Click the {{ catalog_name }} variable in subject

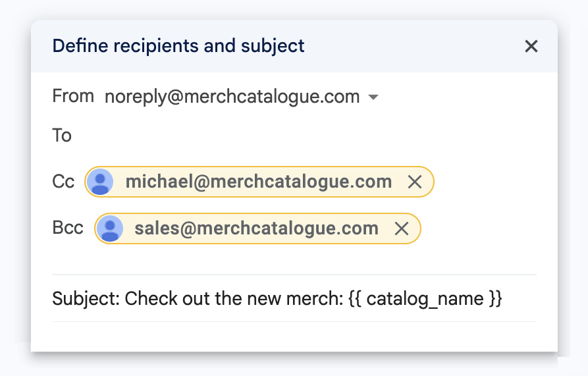(x=425, y=299)
